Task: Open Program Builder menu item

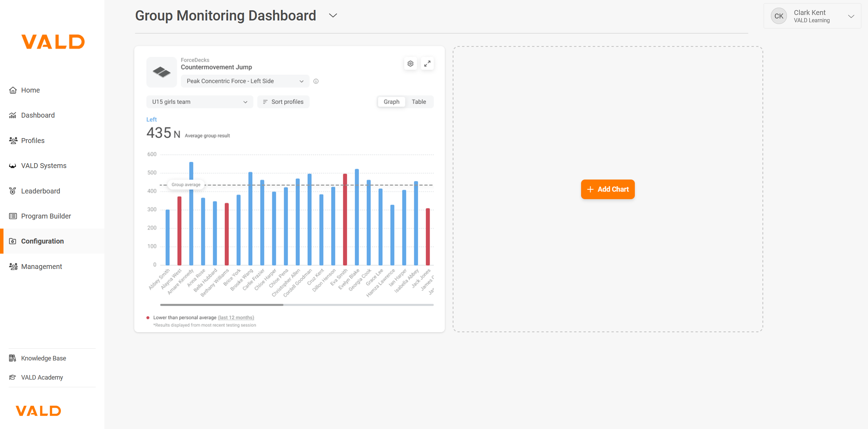Action: 52,216
